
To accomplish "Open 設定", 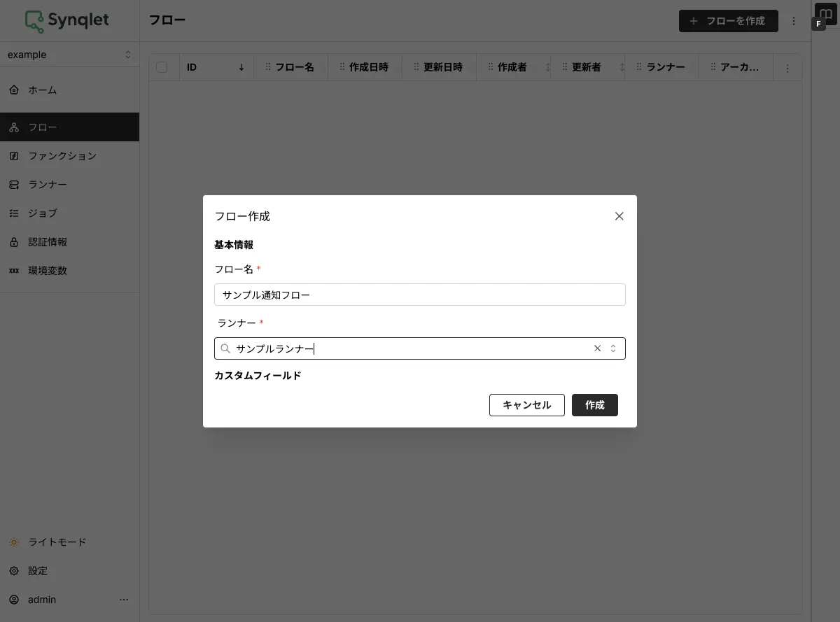I will (x=69, y=571).
